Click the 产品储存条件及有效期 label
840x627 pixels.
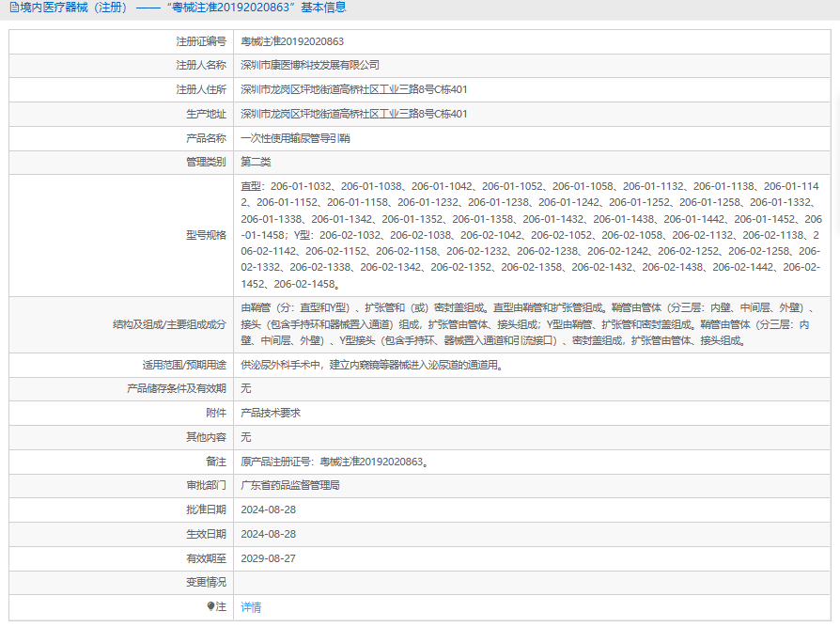point(177,388)
